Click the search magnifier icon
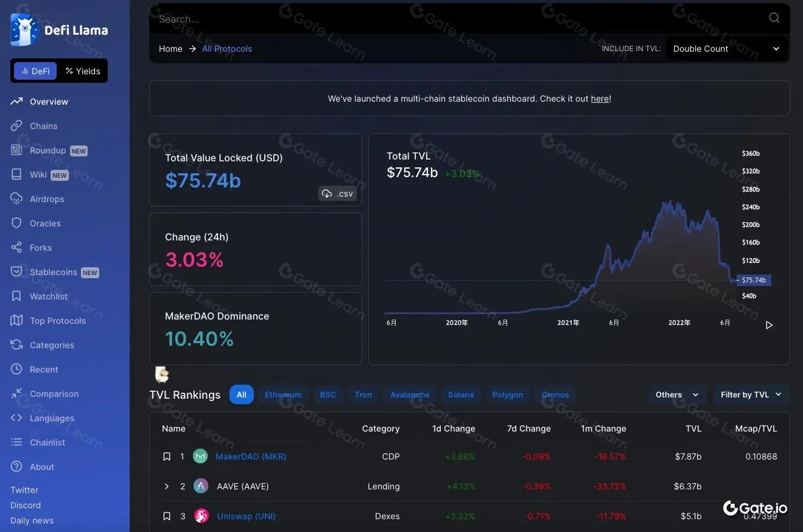The width and height of the screenshot is (803, 532). [774, 18]
